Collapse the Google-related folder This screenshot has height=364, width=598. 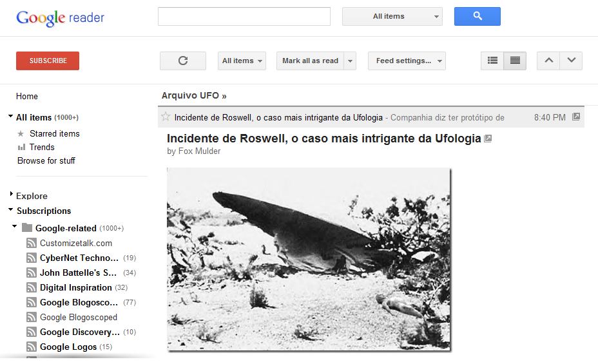15,227
